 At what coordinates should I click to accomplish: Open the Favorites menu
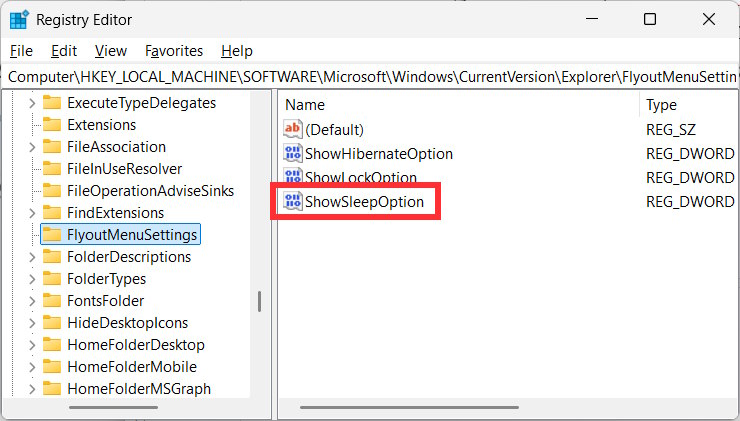pyautogui.click(x=174, y=50)
